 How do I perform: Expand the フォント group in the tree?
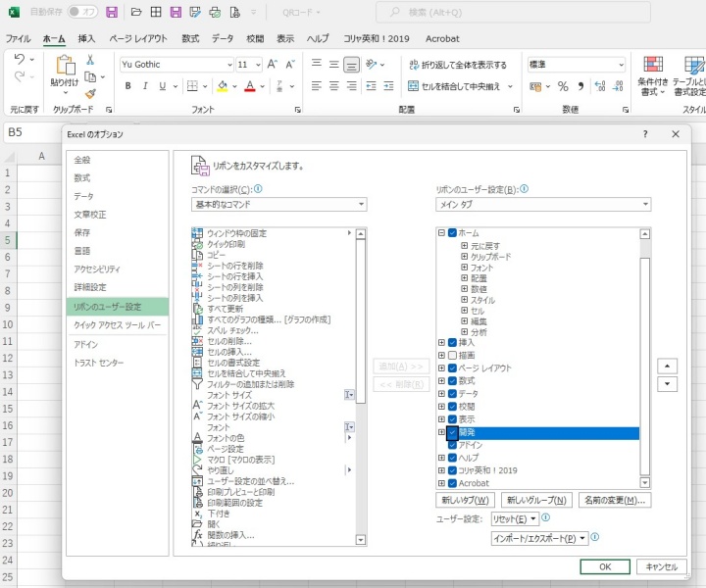(464, 268)
